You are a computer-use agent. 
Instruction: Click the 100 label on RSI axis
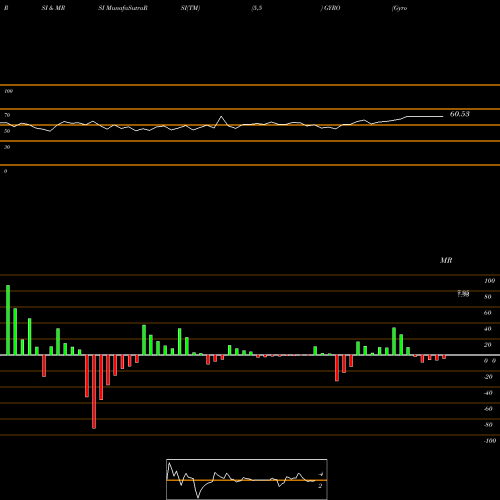point(8,91)
